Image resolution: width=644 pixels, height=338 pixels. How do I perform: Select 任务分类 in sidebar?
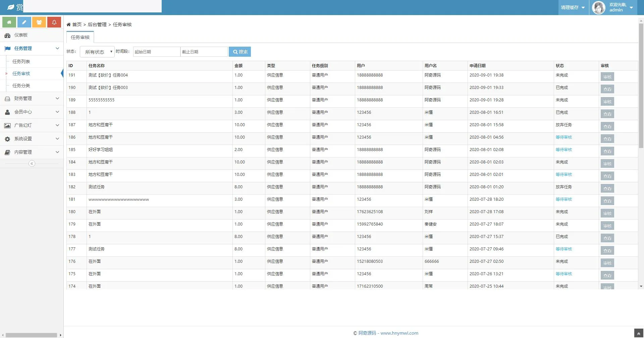tap(21, 86)
